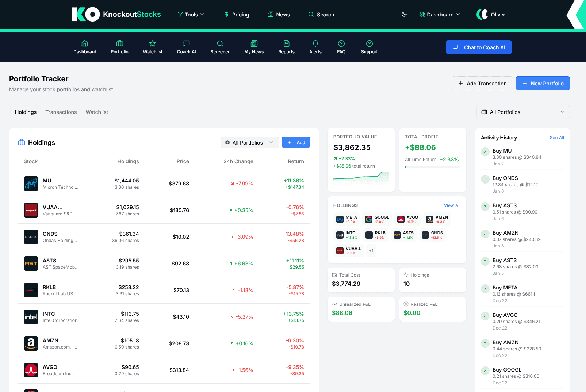Select the META holding chip
Viewport: 586px width, 392px height.
coord(346,219)
